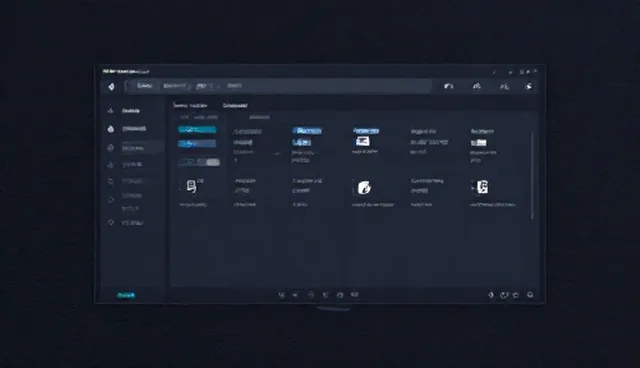Screen dimensions: 640x368
Task: Click the rightmost icon in the top toolbar
Action: pos(529,86)
